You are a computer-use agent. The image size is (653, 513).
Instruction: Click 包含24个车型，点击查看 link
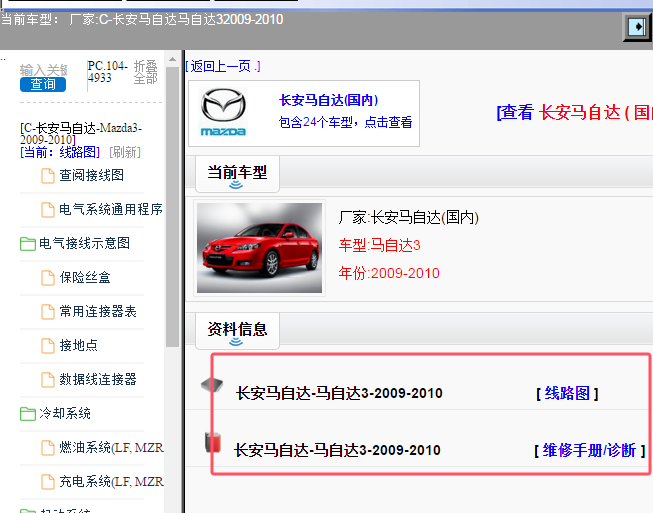tap(345, 122)
